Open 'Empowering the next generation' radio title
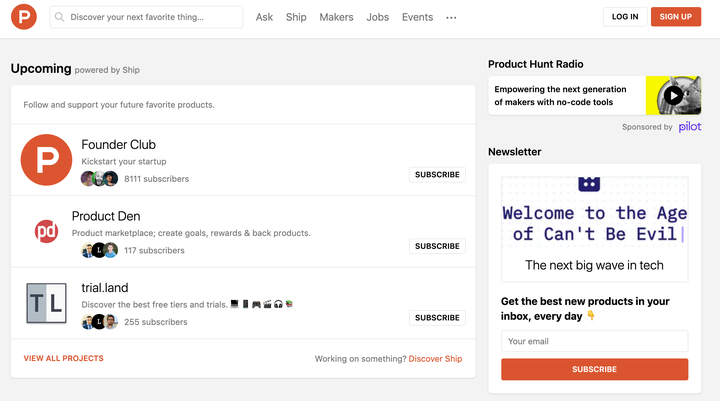 pos(560,96)
